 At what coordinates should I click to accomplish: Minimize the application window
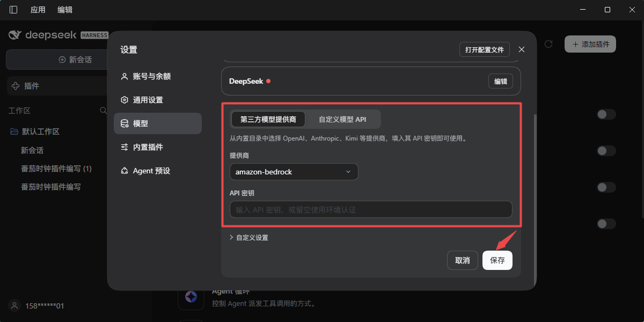click(x=582, y=10)
